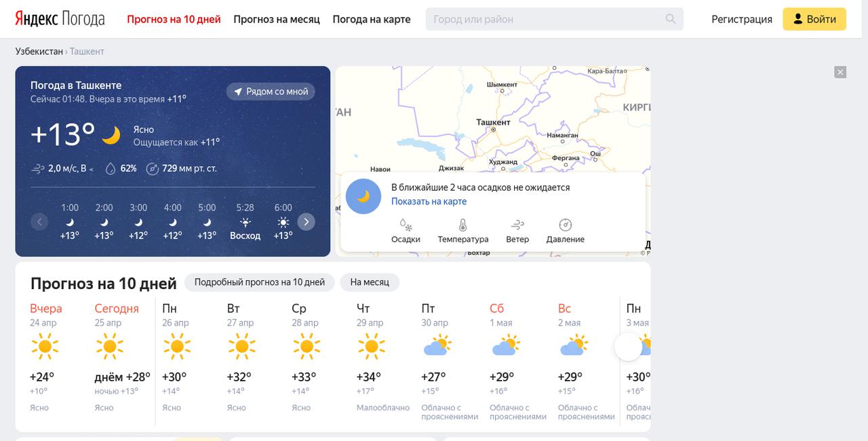Click the 6:00 sun forecast icon
Viewport: 868px width, 441px height.
click(x=283, y=222)
